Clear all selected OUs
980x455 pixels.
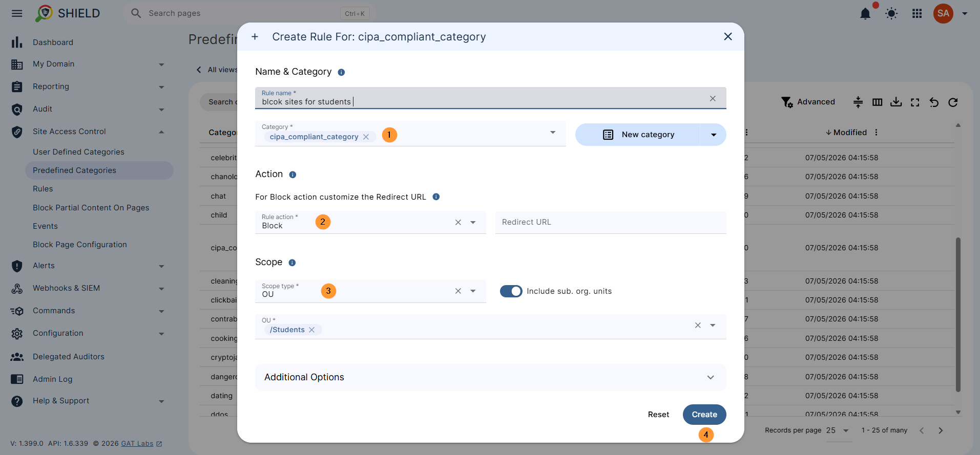coord(698,325)
